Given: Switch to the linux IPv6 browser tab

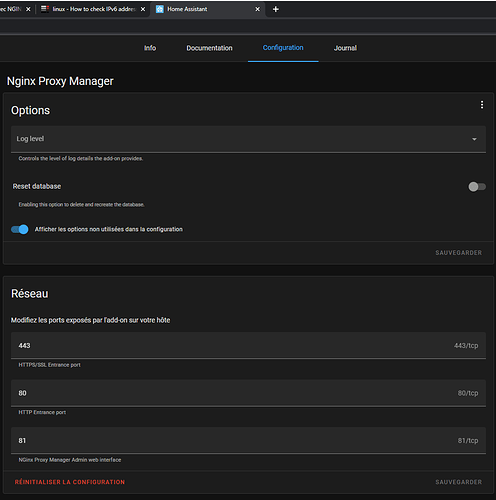Looking at the screenshot, I should coord(93,9).
